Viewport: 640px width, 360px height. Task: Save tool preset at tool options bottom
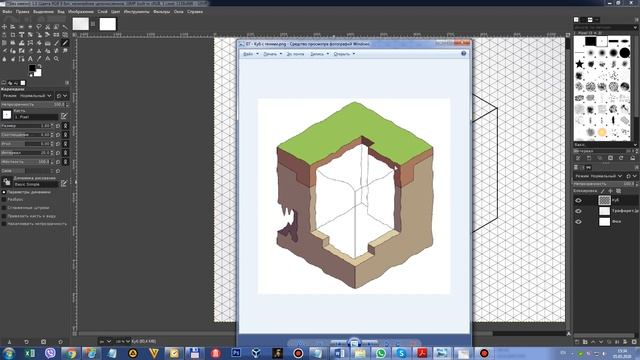9,342
